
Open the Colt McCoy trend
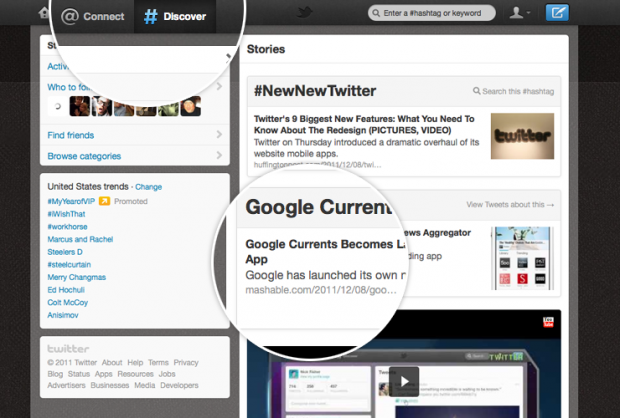(68, 303)
